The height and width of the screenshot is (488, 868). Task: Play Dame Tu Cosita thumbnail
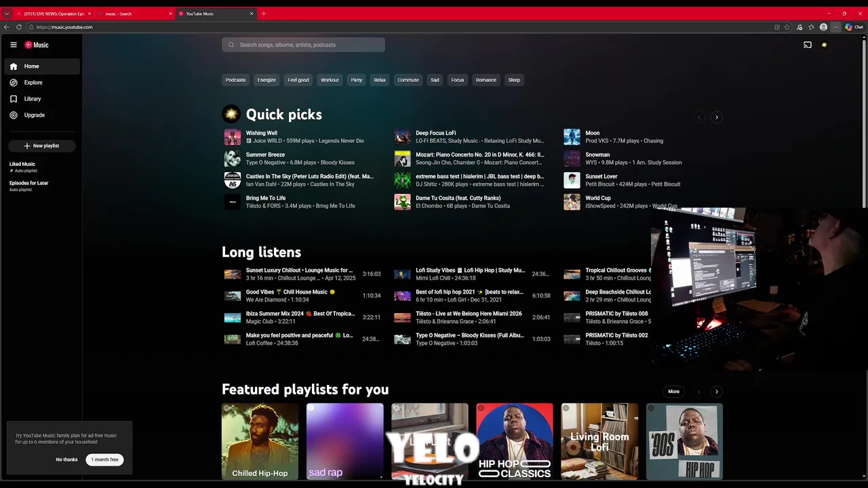(403, 202)
